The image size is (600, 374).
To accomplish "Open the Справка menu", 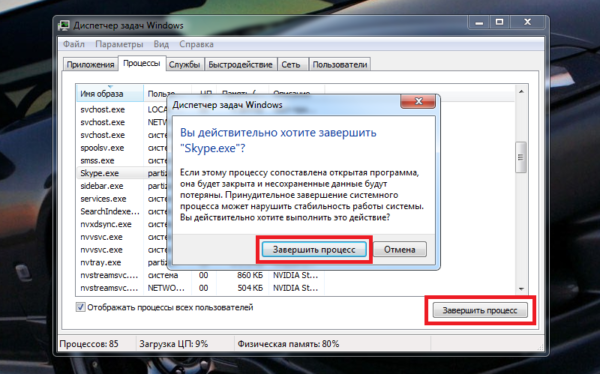I will coord(196,44).
